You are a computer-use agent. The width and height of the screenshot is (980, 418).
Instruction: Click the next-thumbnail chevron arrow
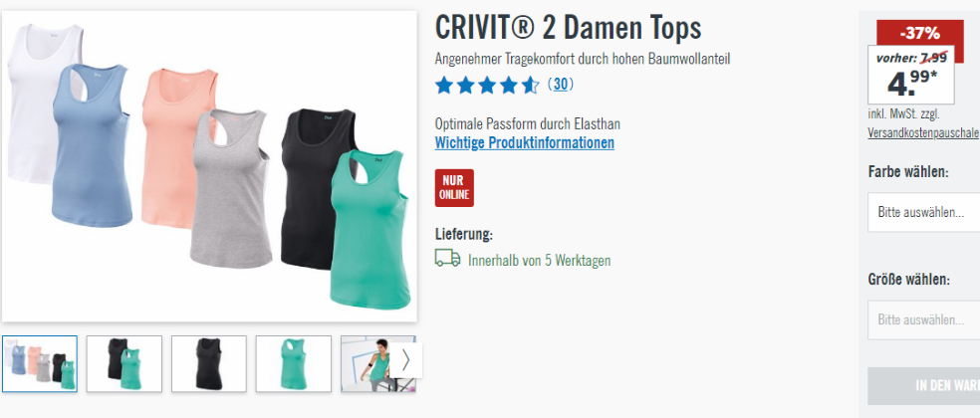click(405, 360)
